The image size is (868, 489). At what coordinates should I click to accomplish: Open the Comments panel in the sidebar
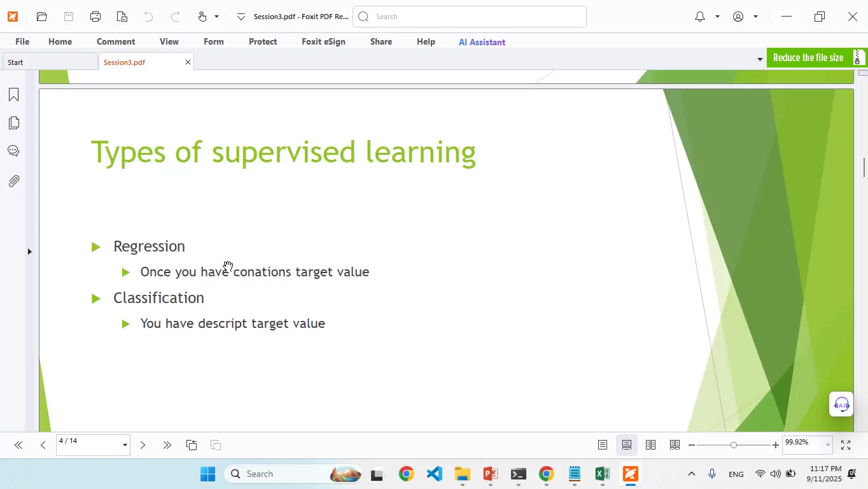point(14,150)
